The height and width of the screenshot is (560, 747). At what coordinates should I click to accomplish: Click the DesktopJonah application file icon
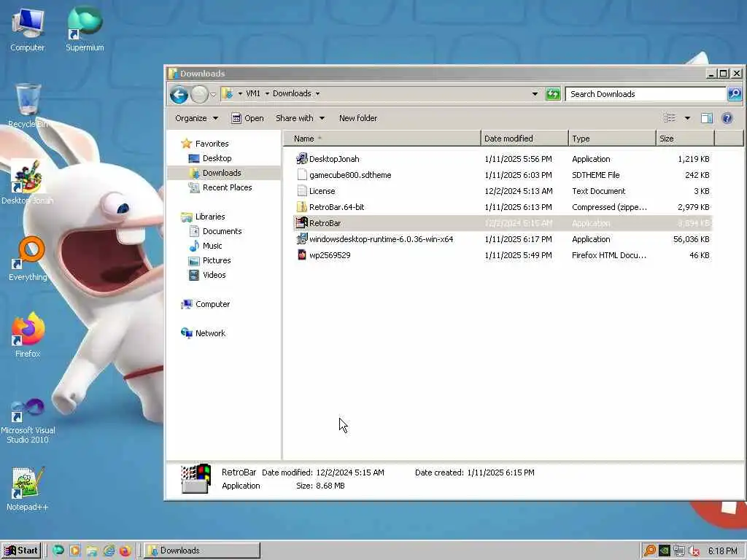(301, 158)
